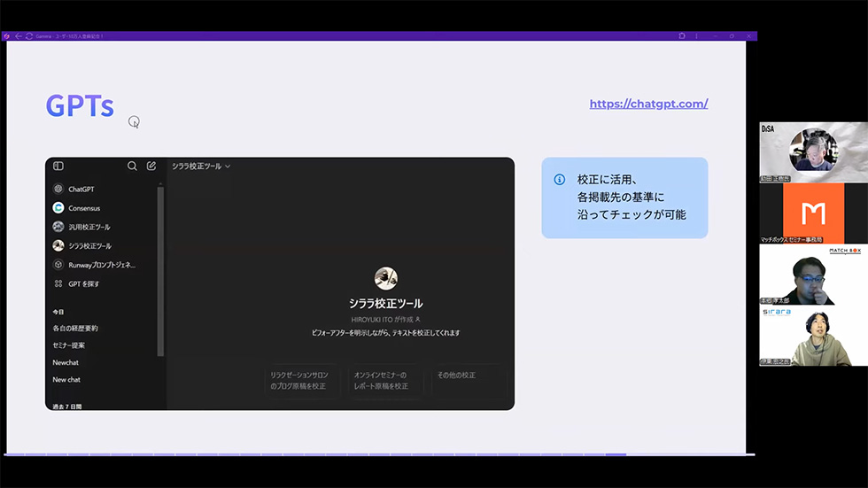Click the 過去 7 日間 section label
Screen dimensions: 868x488
pos(67,407)
